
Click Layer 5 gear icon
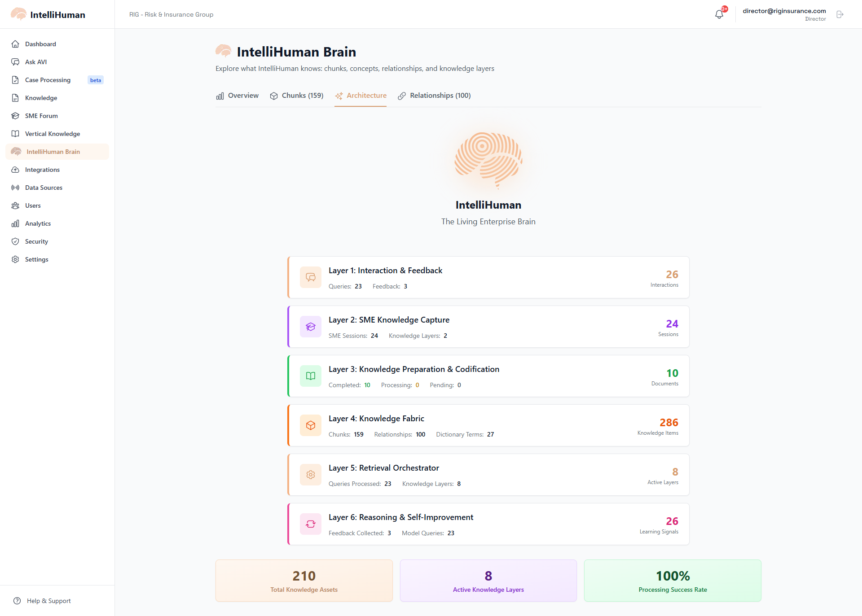[x=310, y=475]
